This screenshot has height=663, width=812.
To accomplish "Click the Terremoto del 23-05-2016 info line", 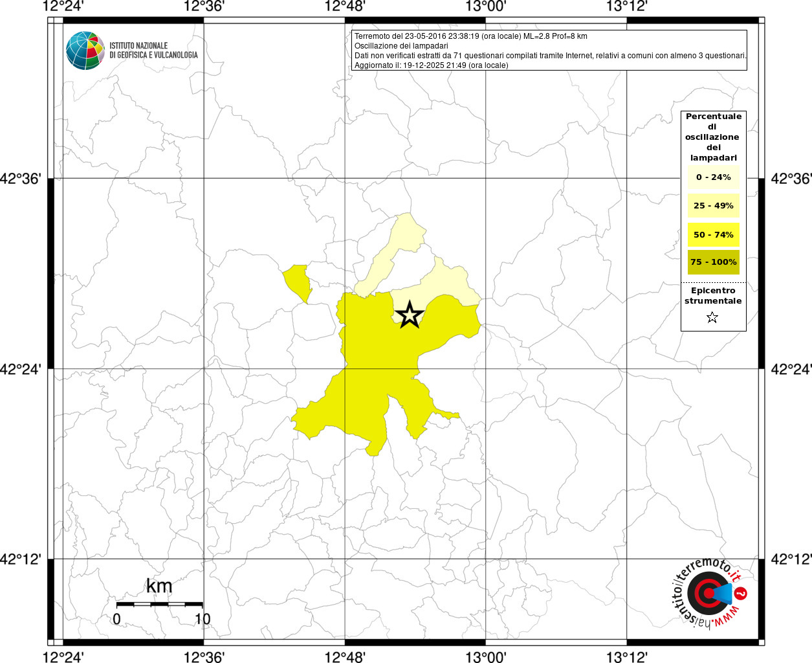I will [470, 36].
